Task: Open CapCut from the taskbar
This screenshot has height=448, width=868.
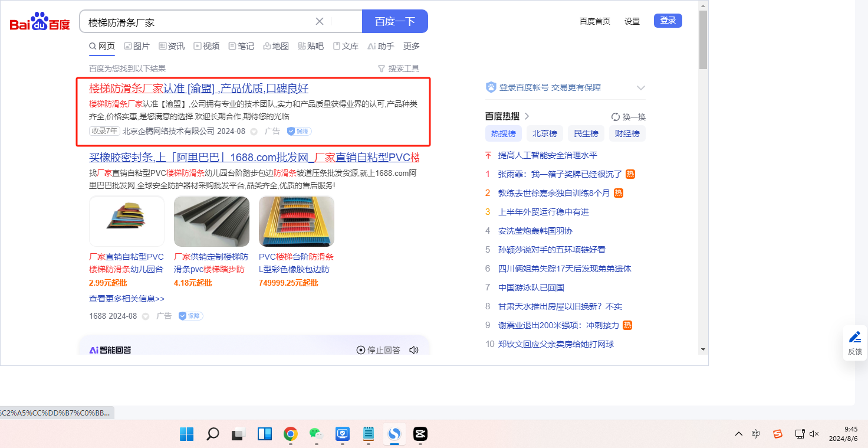Action: (420, 434)
